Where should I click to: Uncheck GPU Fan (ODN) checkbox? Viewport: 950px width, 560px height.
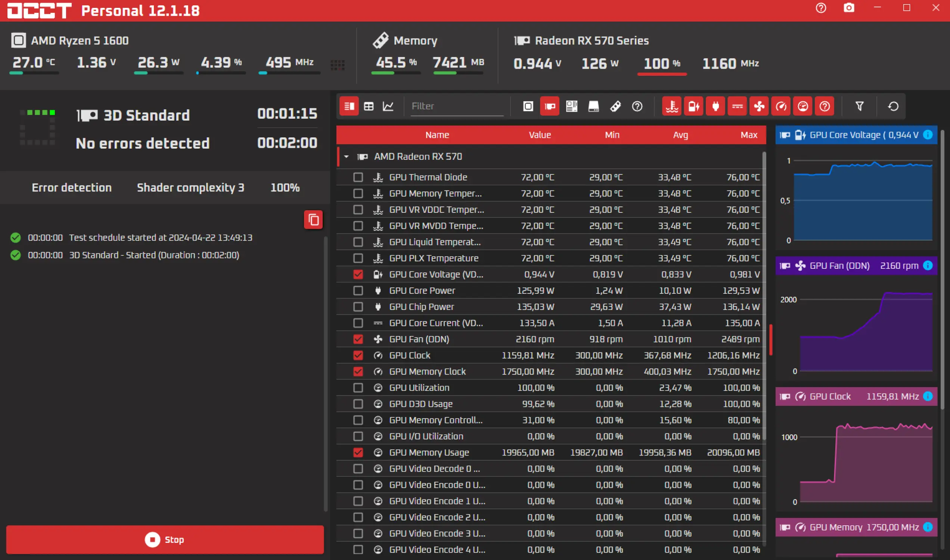tap(358, 339)
